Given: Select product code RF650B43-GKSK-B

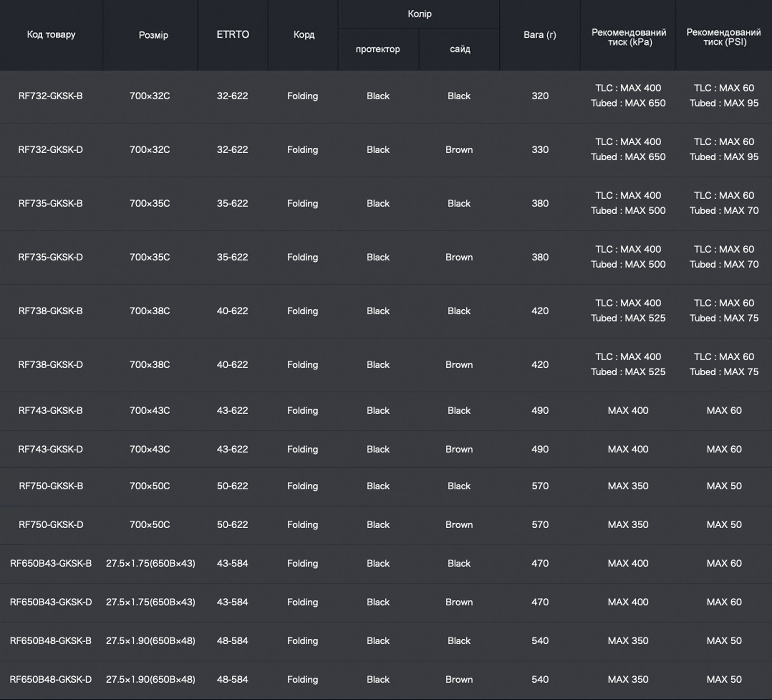Looking at the screenshot, I should (50, 563).
